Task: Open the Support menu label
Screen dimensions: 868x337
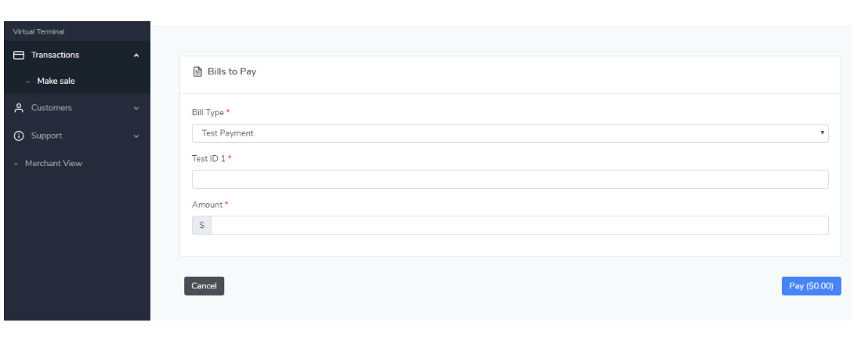Action: (x=46, y=136)
